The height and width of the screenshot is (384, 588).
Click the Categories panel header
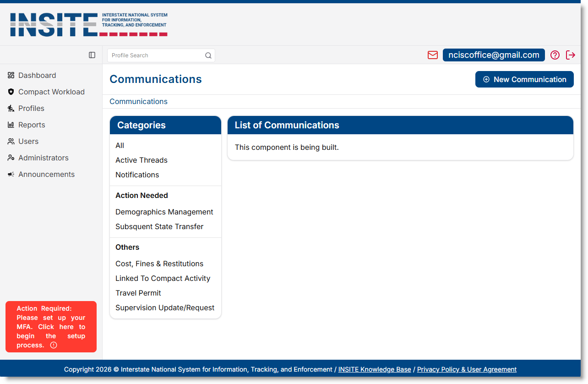(x=165, y=125)
